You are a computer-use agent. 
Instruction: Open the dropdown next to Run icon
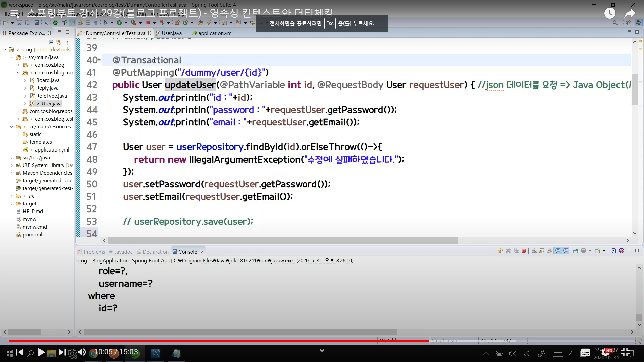coord(126,23)
